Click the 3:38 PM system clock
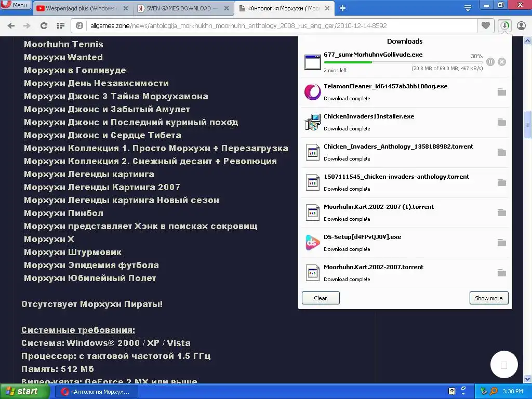This screenshot has width=532, height=399. coord(512,392)
